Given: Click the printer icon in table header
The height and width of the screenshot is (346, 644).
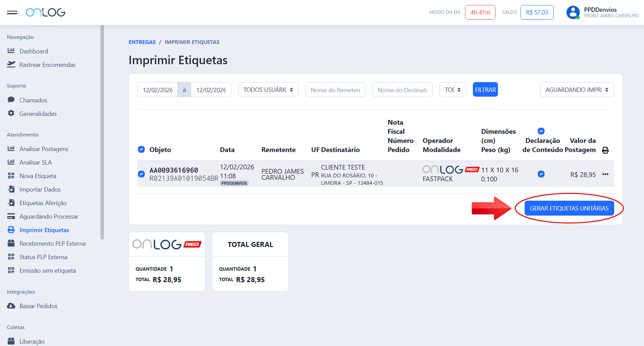Looking at the screenshot, I should pyautogui.click(x=605, y=150).
